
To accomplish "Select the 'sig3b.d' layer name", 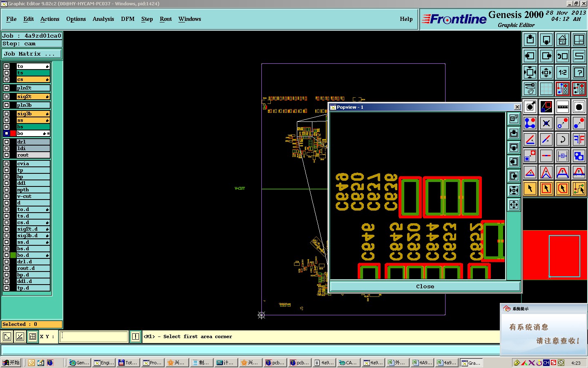I will 33,236.
